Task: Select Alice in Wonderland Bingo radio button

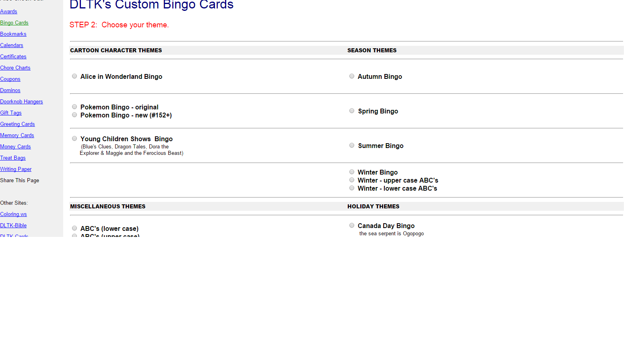Action: coord(74,76)
